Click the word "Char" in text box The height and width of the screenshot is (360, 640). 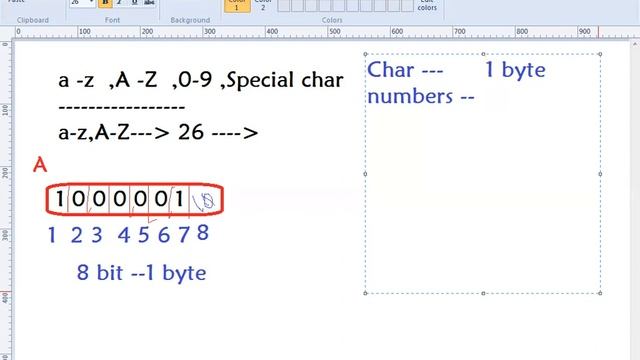click(x=391, y=70)
